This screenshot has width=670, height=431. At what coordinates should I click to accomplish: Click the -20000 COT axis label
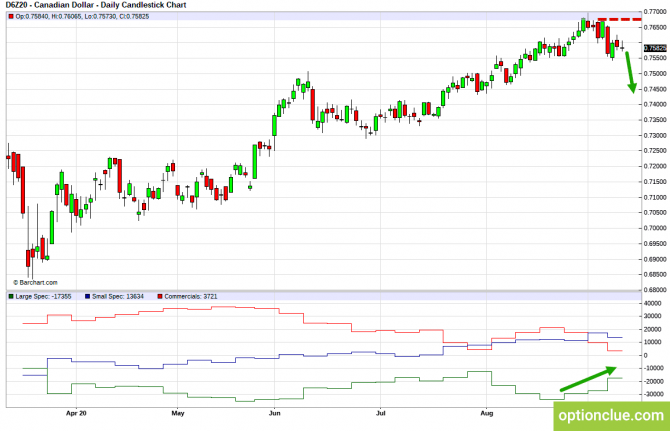tap(652, 381)
